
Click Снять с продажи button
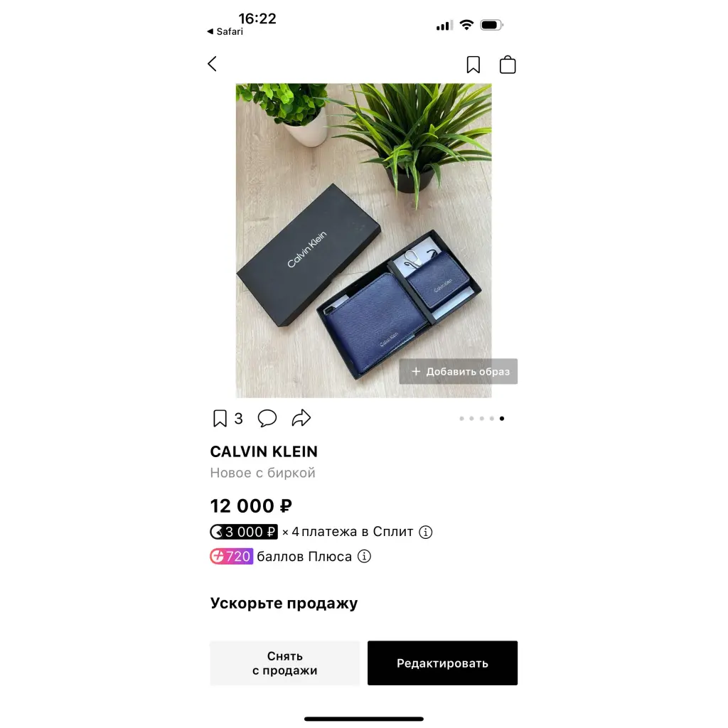(284, 663)
